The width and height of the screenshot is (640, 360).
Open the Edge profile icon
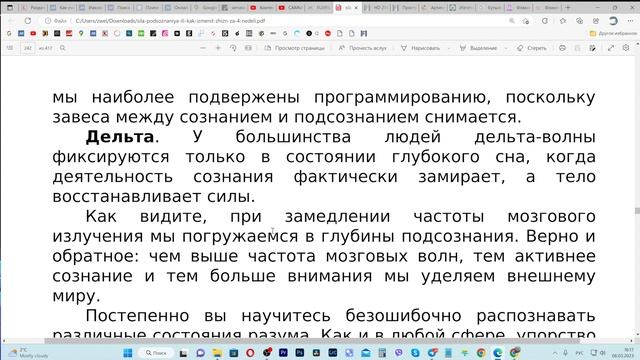(613, 21)
